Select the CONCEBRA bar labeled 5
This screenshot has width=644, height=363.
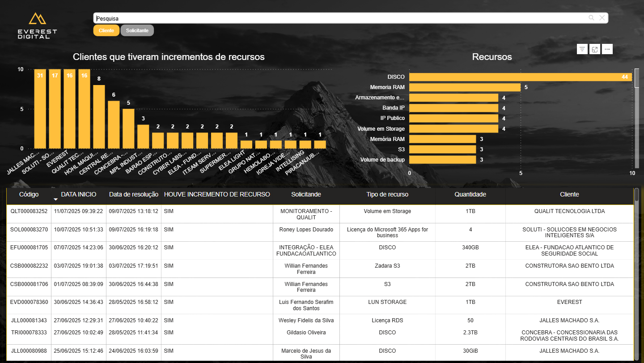pos(128,128)
